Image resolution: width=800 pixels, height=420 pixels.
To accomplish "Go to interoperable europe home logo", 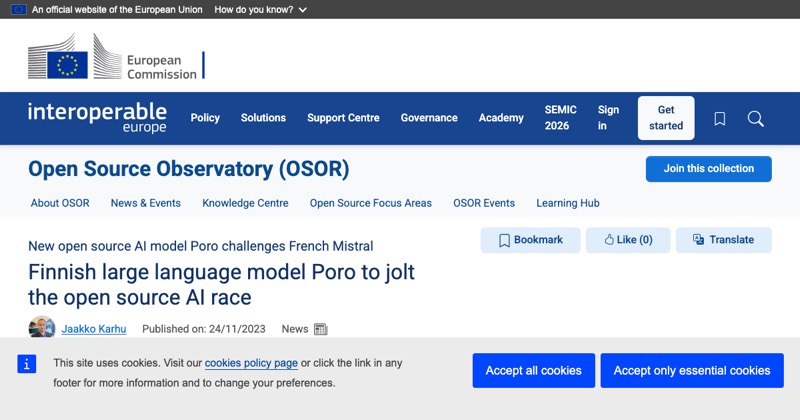I will [97, 118].
